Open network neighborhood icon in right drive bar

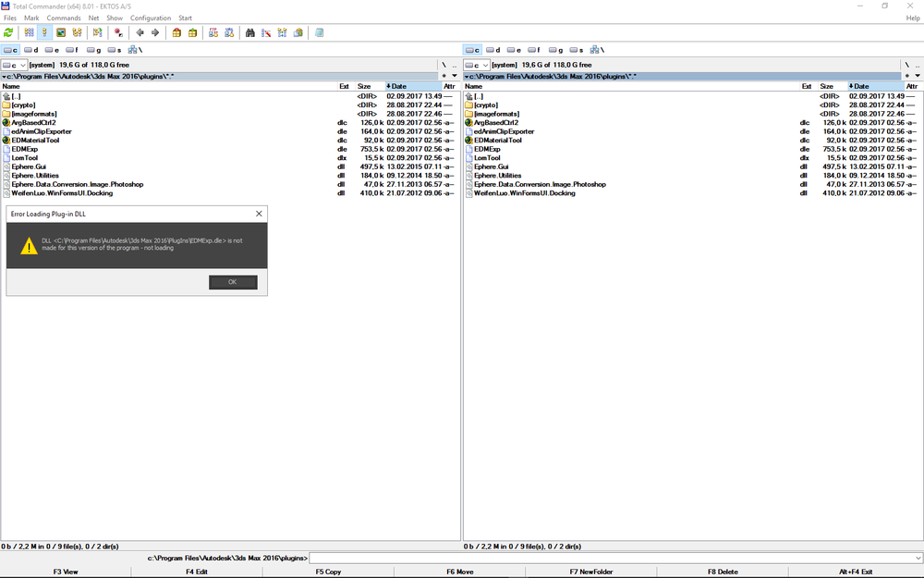coord(597,50)
